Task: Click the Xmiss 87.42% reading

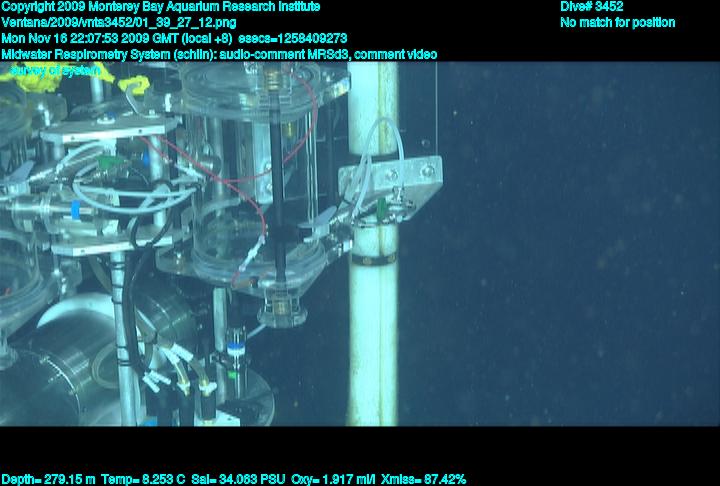Action: coord(424,479)
